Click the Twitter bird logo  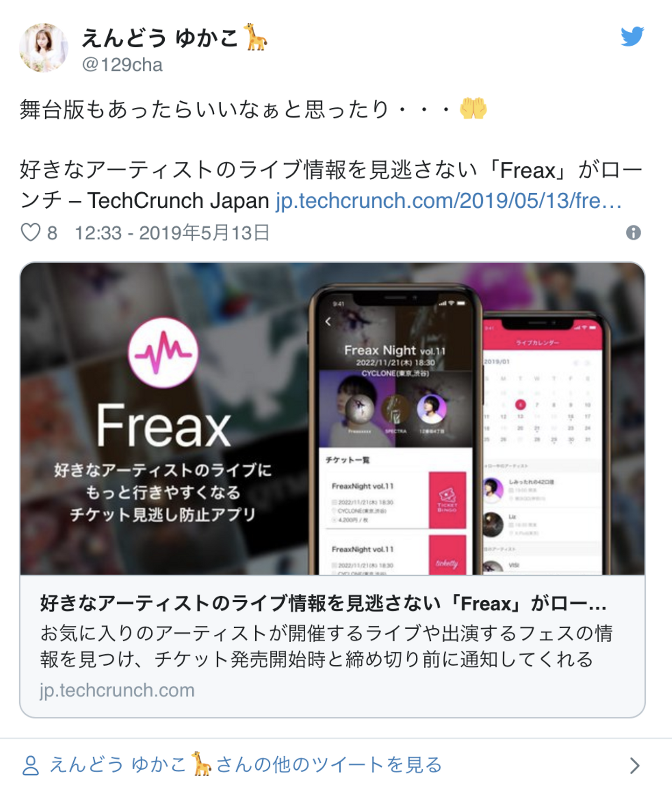coord(632,36)
